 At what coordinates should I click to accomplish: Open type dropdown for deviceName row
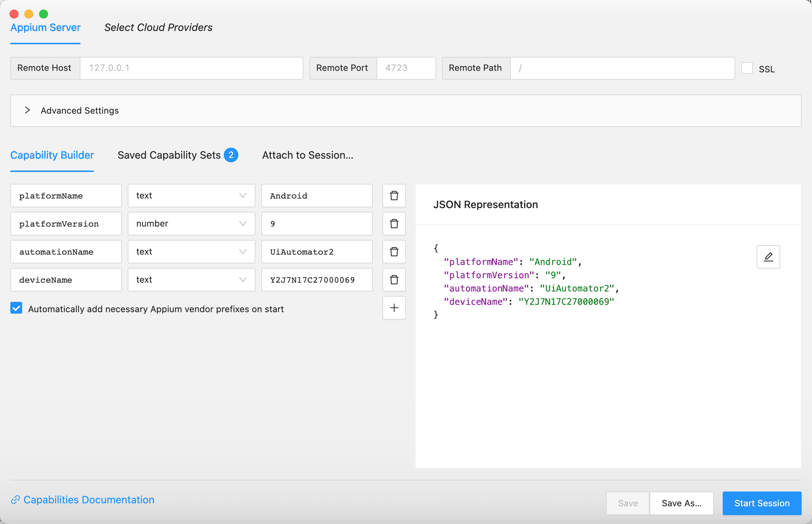tap(191, 280)
